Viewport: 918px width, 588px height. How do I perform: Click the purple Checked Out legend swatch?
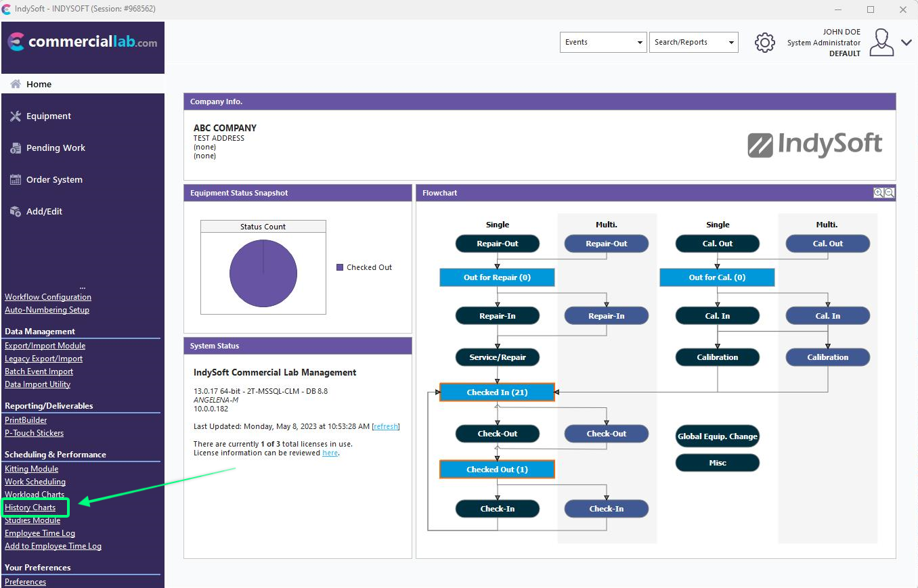tap(340, 267)
